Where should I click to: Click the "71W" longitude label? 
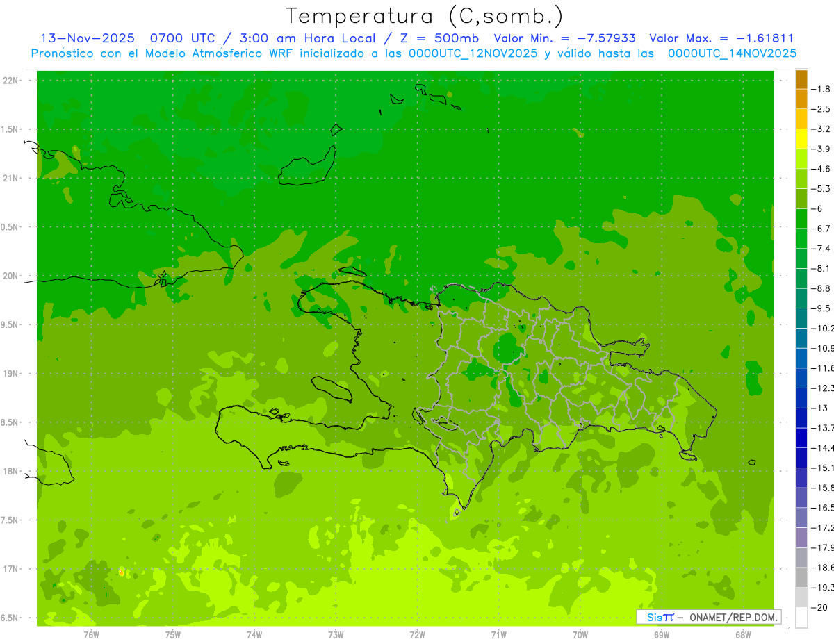499,634
